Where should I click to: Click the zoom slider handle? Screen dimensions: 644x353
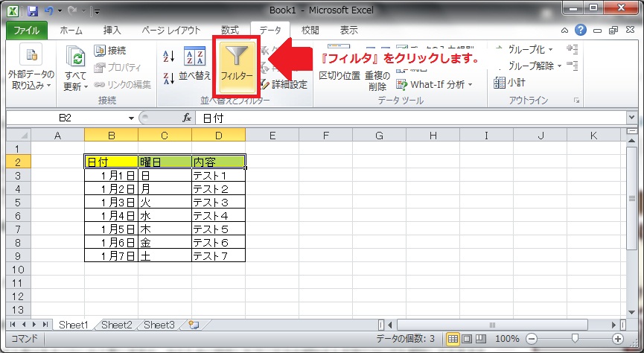click(x=575, y=339)
